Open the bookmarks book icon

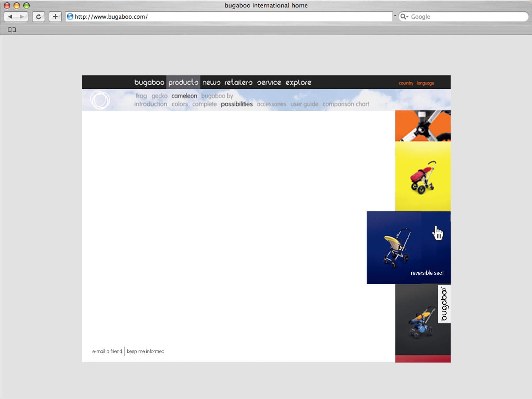(12, 30)
